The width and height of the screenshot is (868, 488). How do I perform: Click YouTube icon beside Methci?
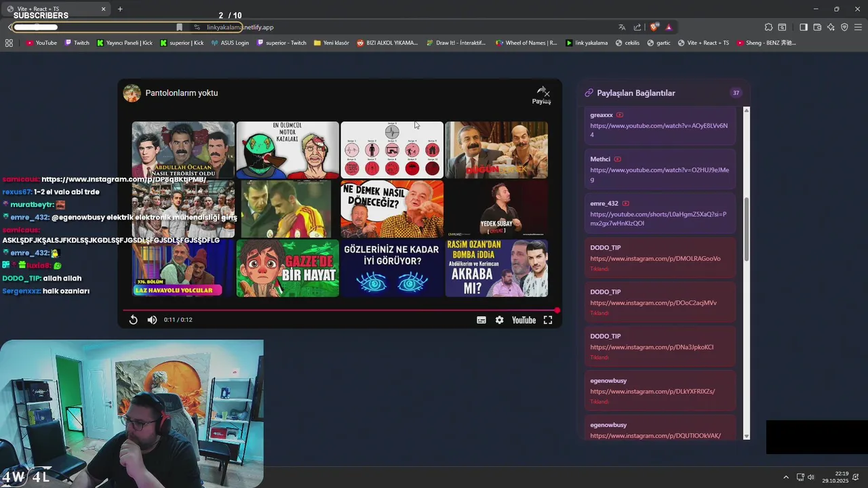pyautogui.click(x=618, y=159)
